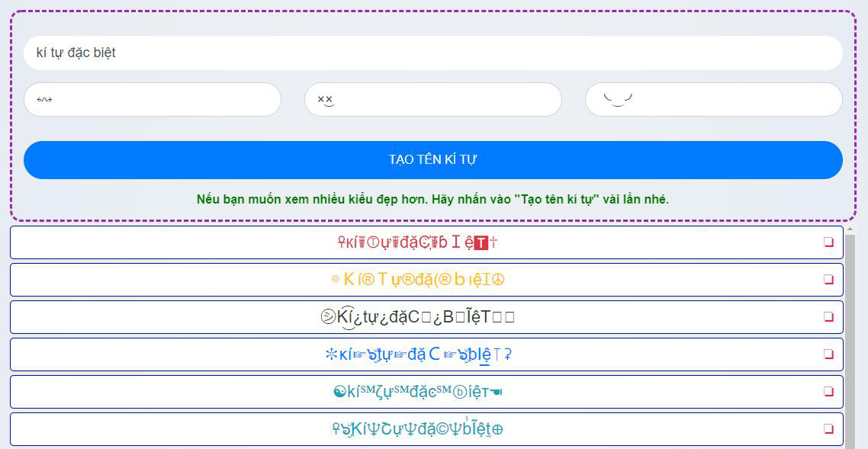Select the red stylized name in the first row
The image size is (868, 449).
click(x=418, y=242)
